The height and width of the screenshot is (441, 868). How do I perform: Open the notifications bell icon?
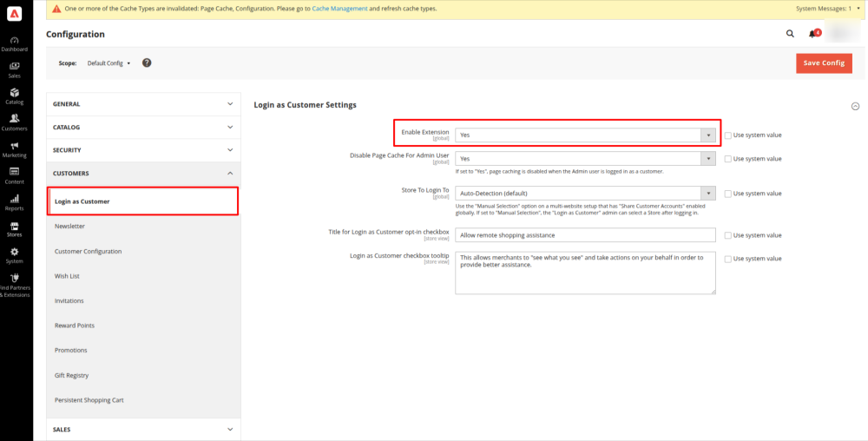[x=812, y=34]
